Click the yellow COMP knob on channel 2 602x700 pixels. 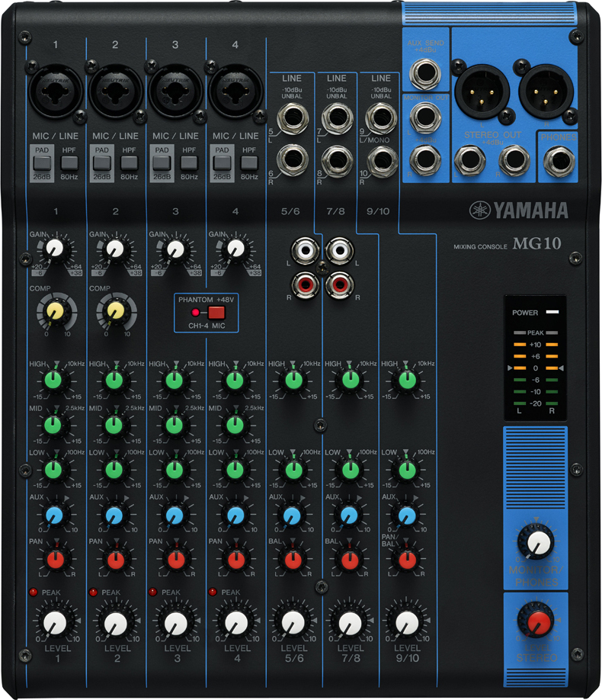(115, 310)
